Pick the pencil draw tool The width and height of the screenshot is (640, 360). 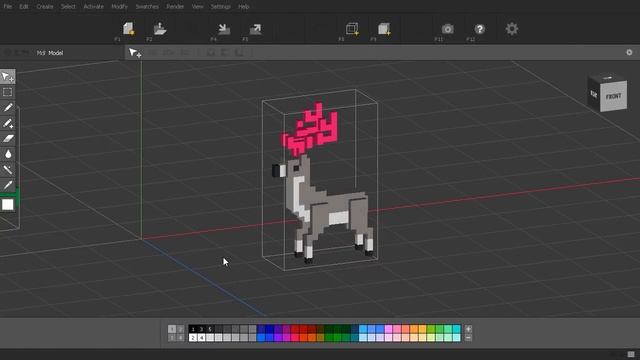8,108
